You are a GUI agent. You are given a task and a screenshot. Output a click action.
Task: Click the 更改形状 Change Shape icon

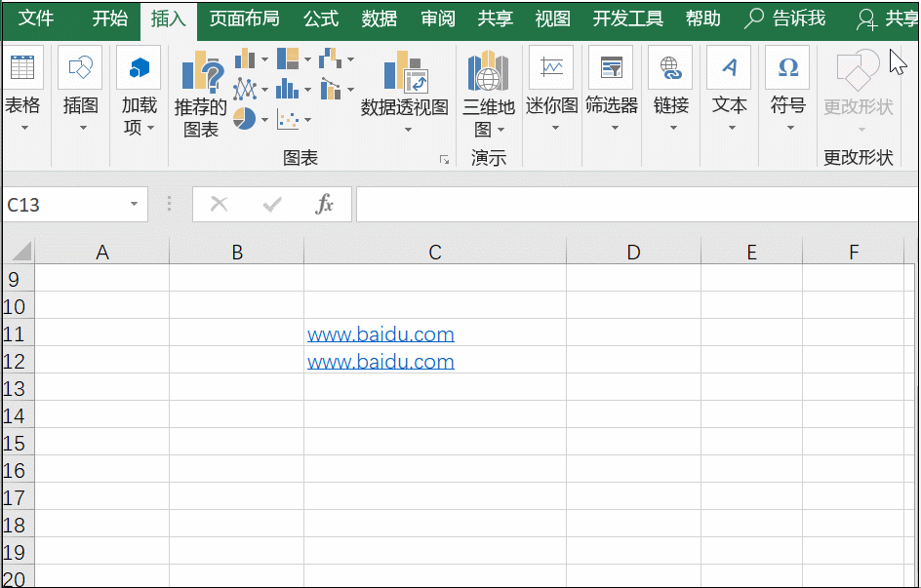858,70
